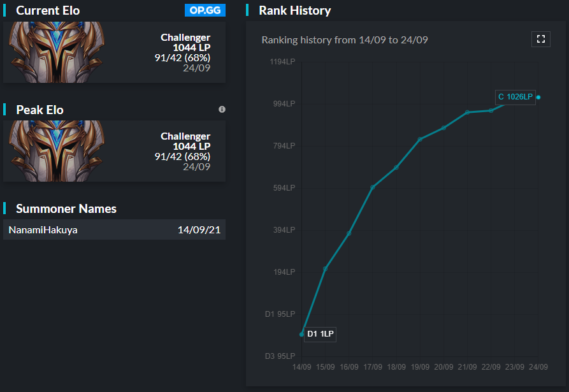This screenshot has height=392, width=569.
Task: Select the chart data point above 16/09
Action: [349, 233]
